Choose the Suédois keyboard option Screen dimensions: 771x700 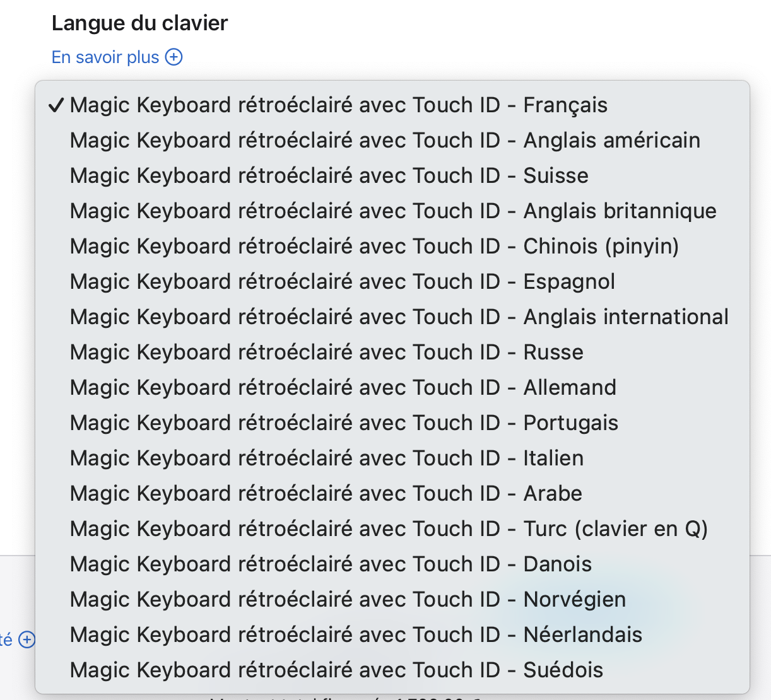point(336,670)
